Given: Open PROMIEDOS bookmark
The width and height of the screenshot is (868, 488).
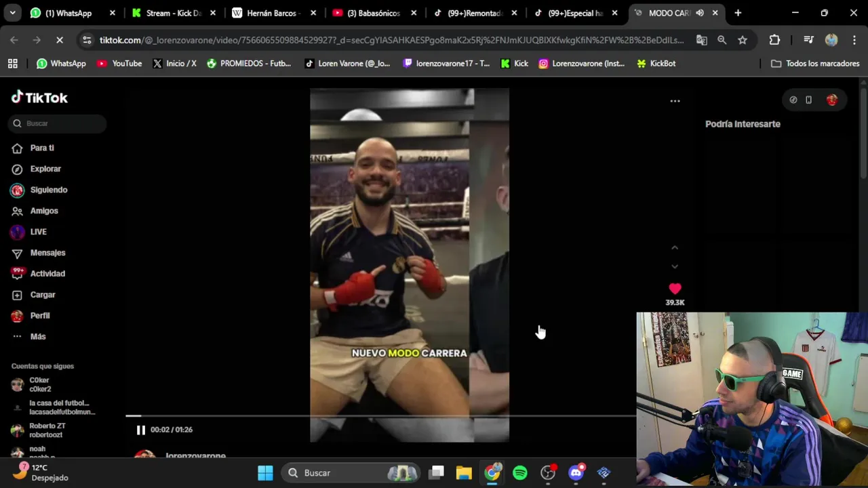Looking at the screenshot, I should pyautogui.click(x=249, y=64).
